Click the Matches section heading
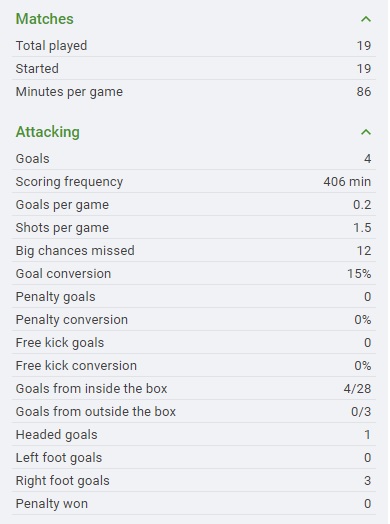The height and width of the screenshot is (524, 390). (44, 19)
